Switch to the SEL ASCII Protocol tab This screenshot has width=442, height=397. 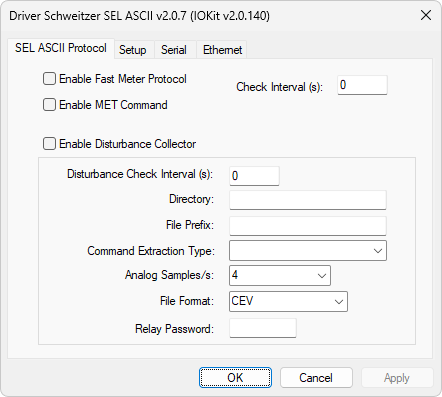pos(61,48)
